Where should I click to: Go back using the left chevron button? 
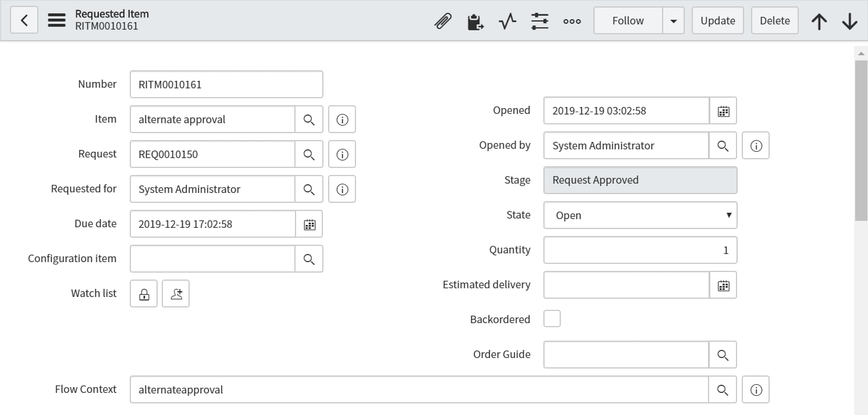pyautogui.click(x=24, y=20)
